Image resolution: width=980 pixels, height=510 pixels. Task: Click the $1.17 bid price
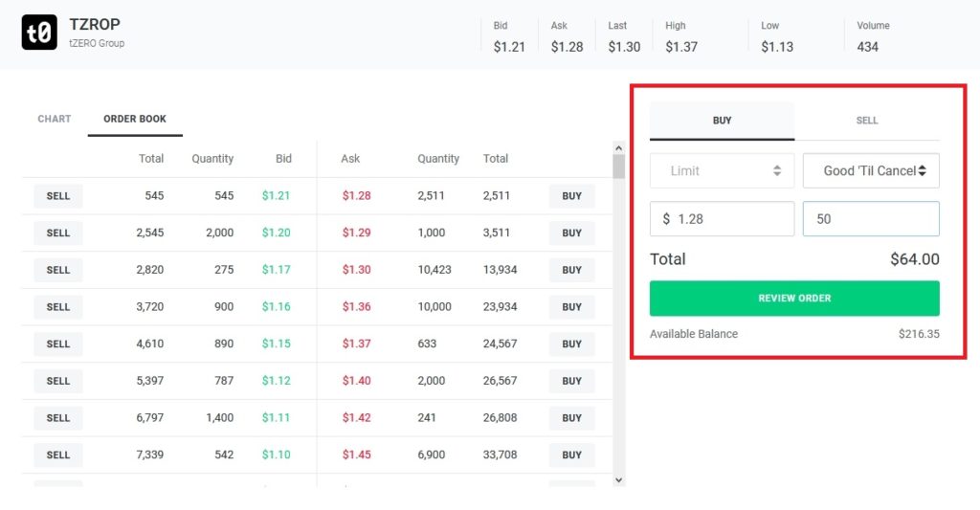(276, 270)
